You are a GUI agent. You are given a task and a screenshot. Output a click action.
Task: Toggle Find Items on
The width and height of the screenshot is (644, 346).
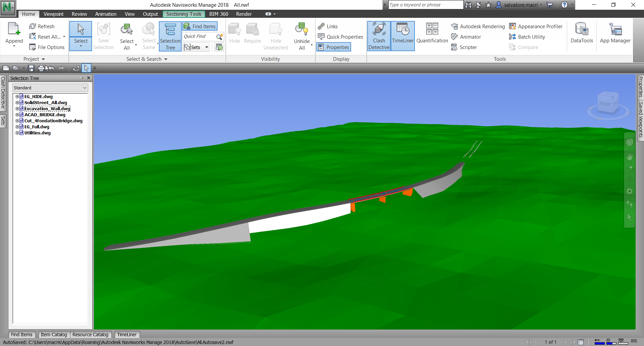(200, 26)
